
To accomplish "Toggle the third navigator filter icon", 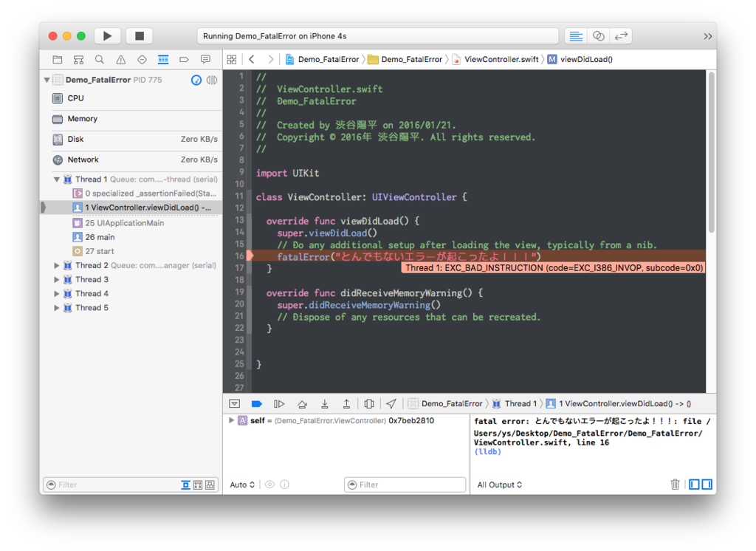I will coord(210,485).
